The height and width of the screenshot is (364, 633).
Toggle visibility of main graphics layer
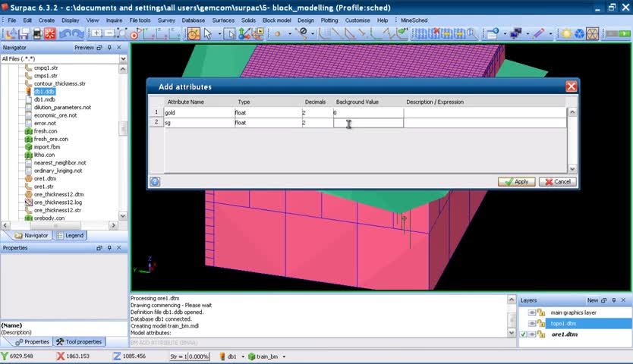(x=532, y=312)
